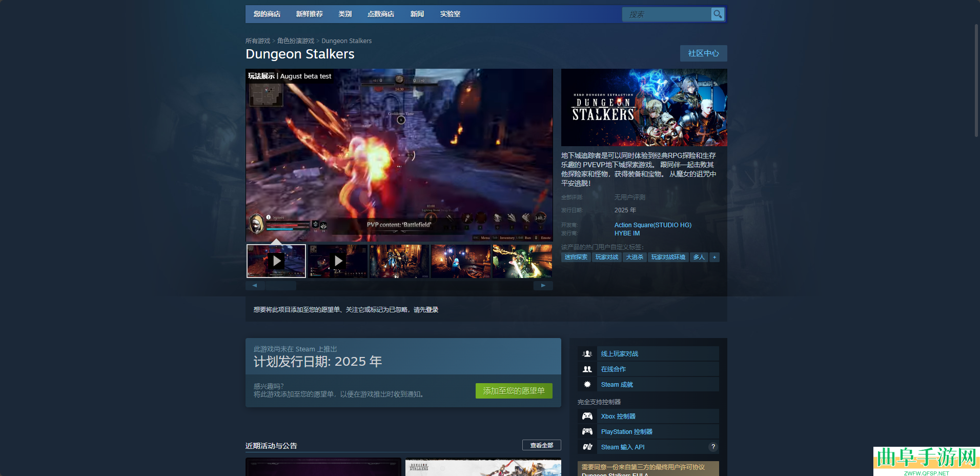Viewport: 980px width, 476px height.
Task: Select the 迷宫探索 tag
Action: tap(576, 257)
